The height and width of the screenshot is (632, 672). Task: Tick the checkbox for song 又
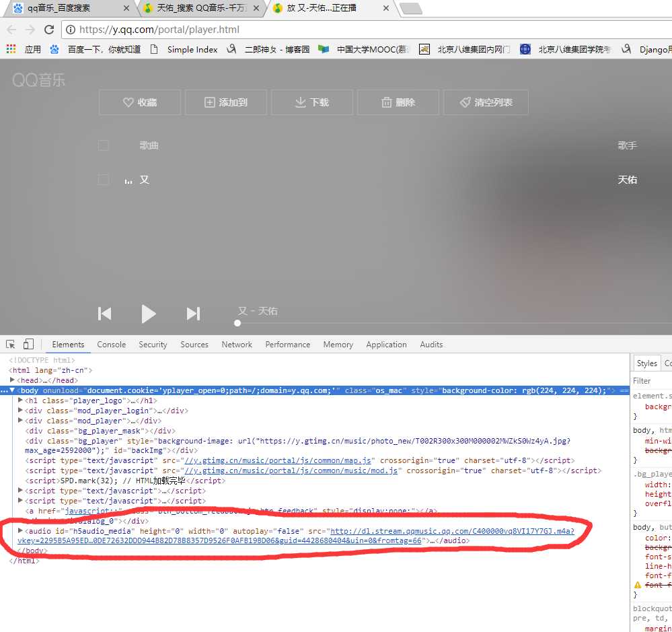tap(104, 180)
